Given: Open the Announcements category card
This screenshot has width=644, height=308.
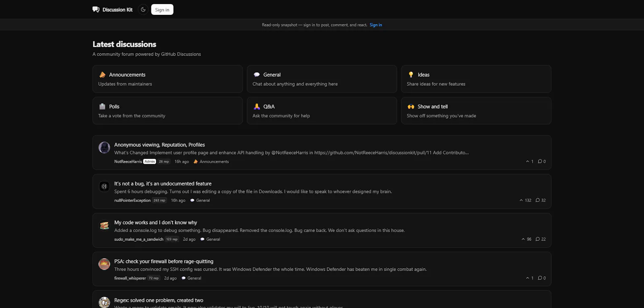Looking at the screenshot, I should coord(167,79).
